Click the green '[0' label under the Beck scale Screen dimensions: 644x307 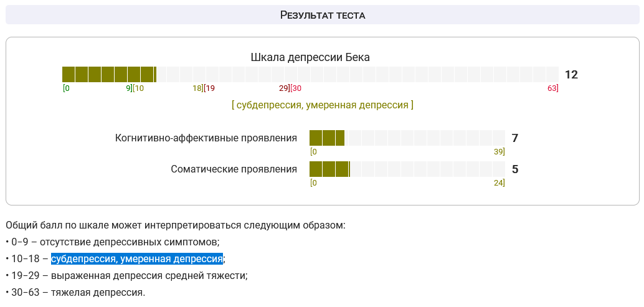coord(66,88)
